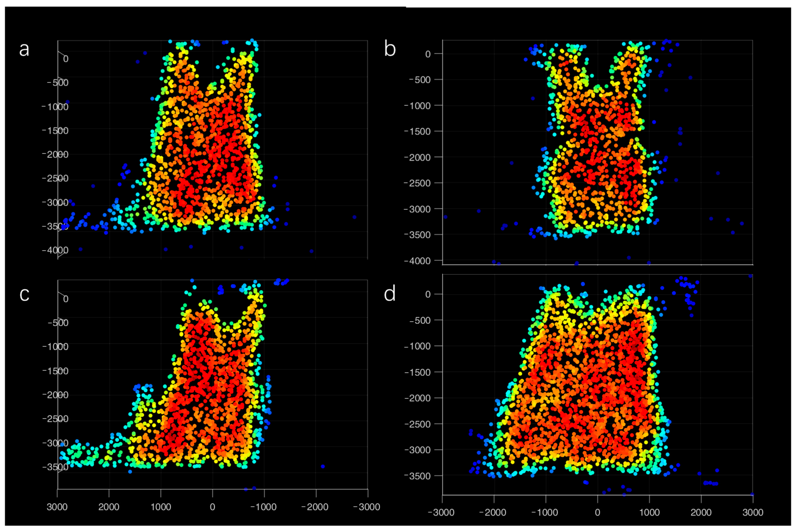
Task: Click the '-3000' x-axis tick under panel d
Action: click(441, 513)
